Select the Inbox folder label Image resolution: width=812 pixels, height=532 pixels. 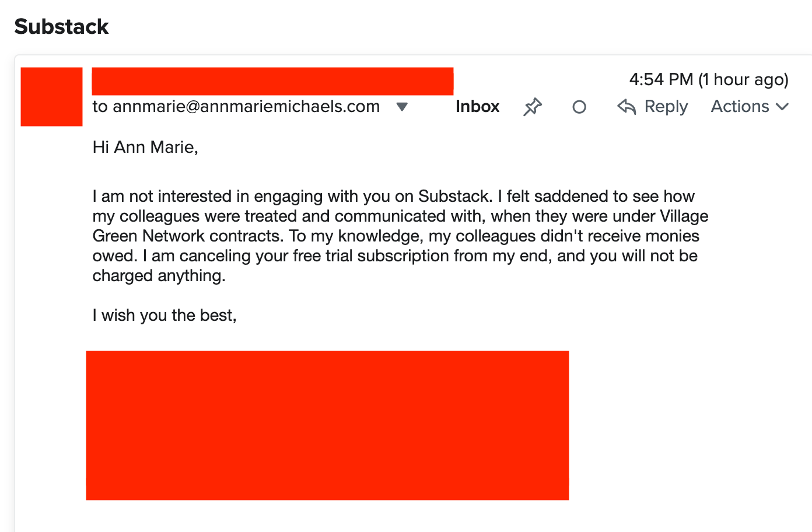[x=477, y=107]
